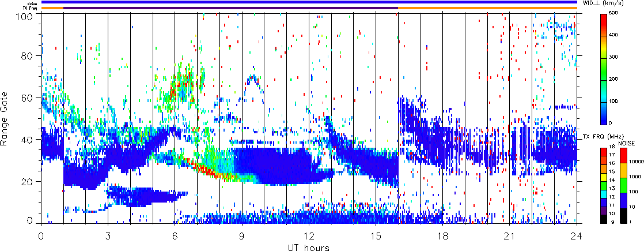
Task: Click the 15 tick on the UT hours axis
Action: (376, 236)
